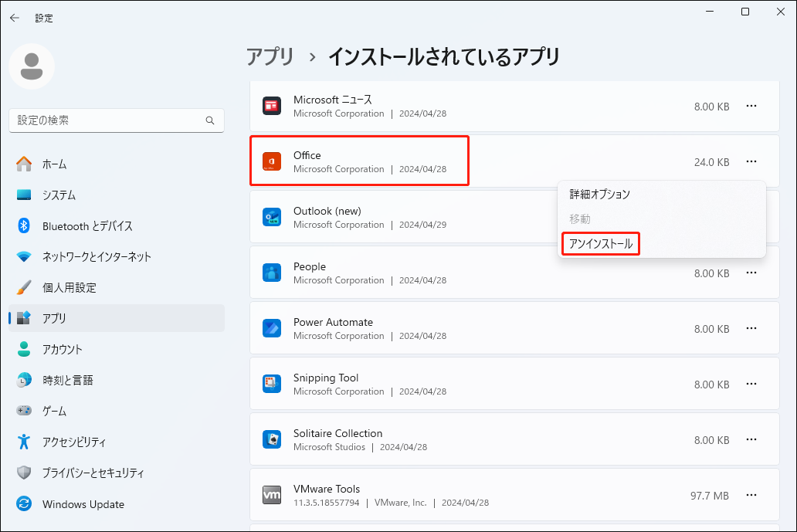This screenshot has width=797, height=532.
Task: Click the Bluetooth icon in the sidebar
Action: point(24,225)
